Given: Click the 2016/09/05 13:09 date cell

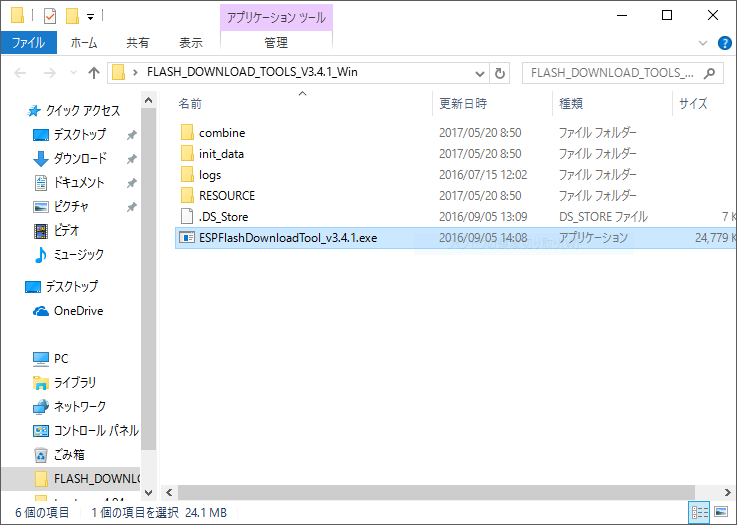Looking at the screenshot, I should (483, 217).
